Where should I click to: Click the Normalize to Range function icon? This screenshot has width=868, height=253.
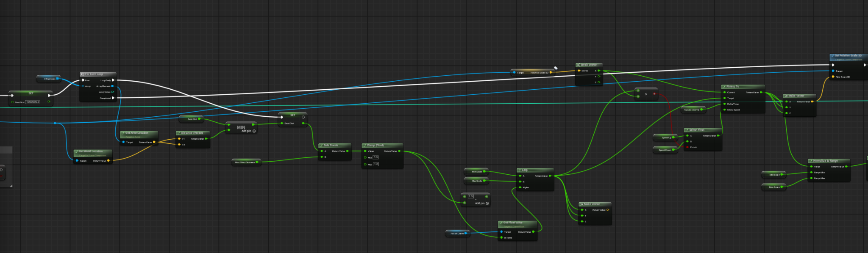click(811, 161)
